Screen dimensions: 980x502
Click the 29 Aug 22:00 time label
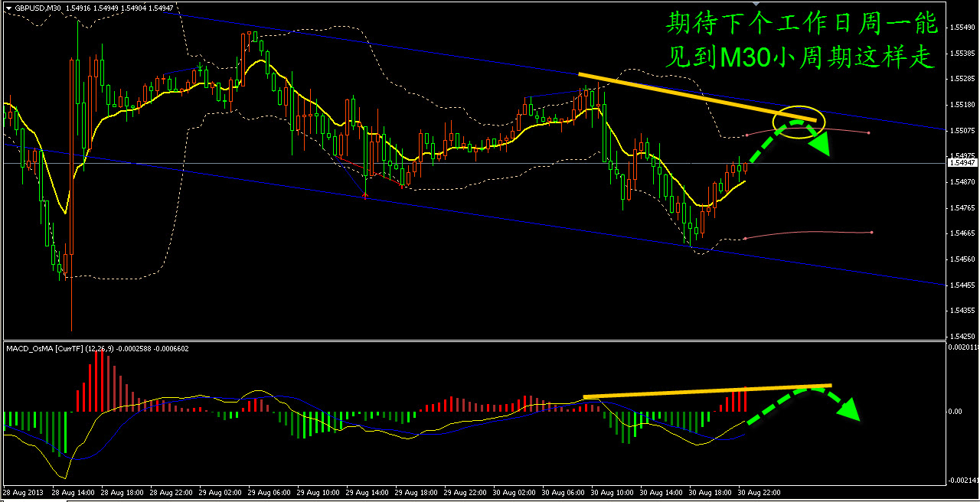pos(464,492)
